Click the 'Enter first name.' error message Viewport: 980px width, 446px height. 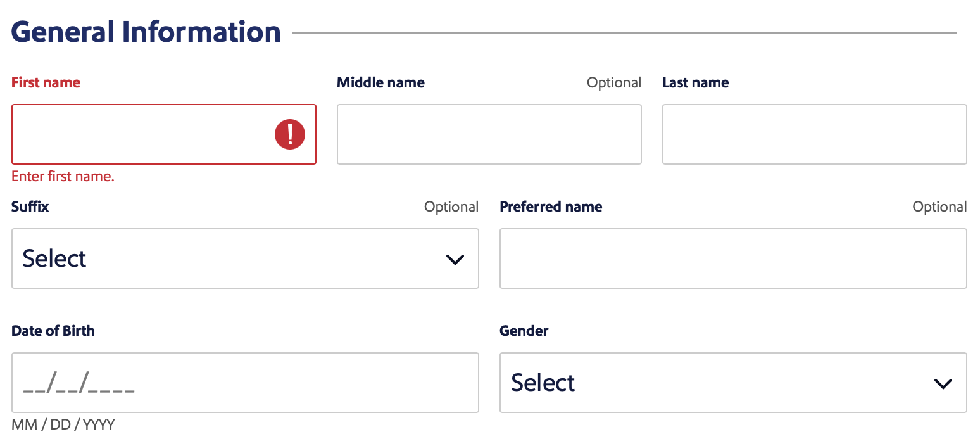63,176
